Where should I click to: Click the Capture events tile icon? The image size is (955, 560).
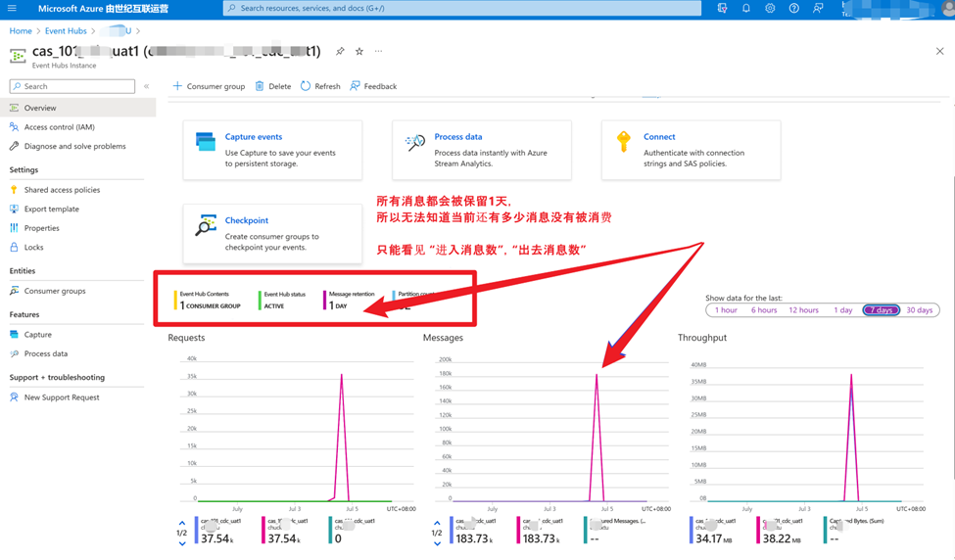click(206, 142)
